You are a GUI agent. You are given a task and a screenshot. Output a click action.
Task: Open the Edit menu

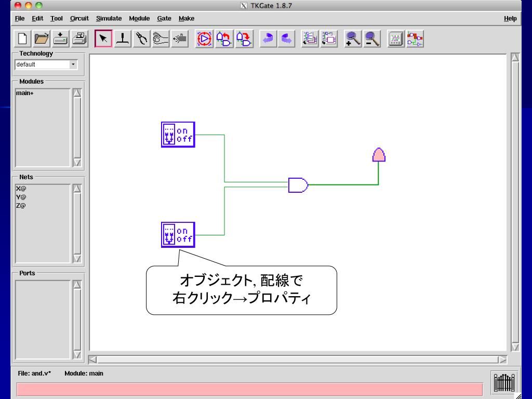coord(37,18)
